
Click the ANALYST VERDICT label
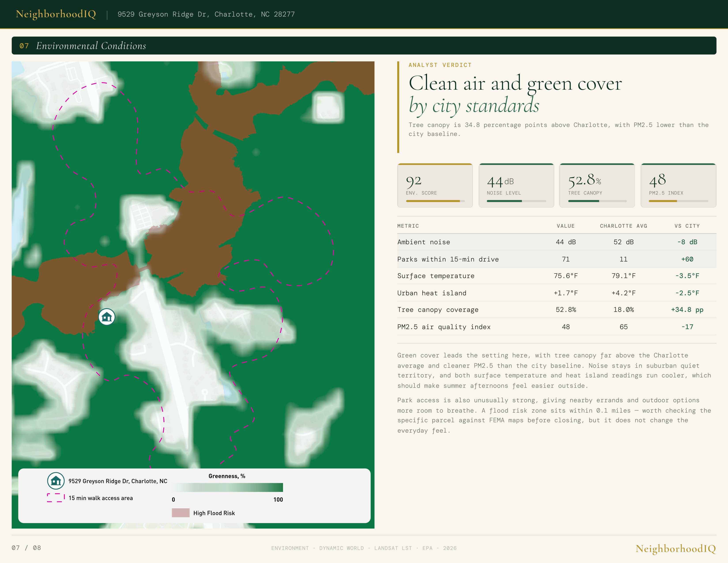click(440, 65)
